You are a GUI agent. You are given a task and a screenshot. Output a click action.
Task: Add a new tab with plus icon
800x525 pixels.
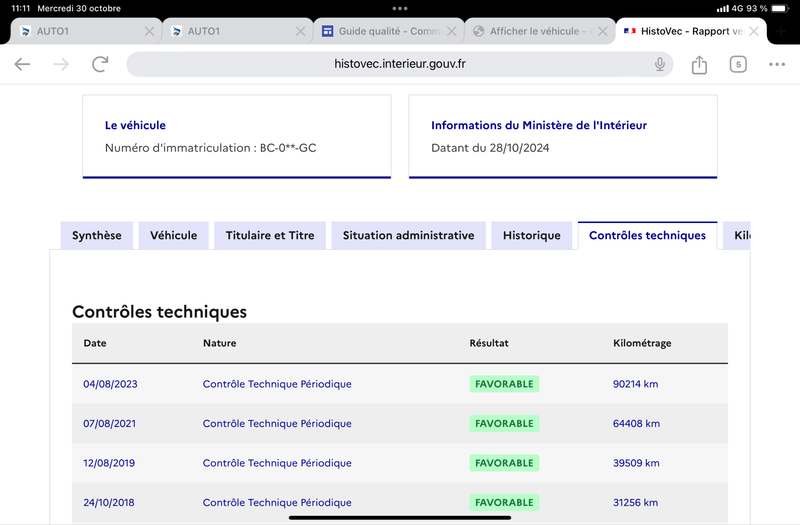(781, 31)
